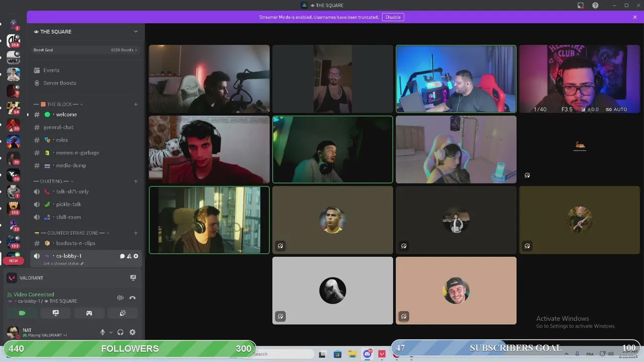Open the soundboard button
Viewport: 644px width, 362px height.
(123, 313)
